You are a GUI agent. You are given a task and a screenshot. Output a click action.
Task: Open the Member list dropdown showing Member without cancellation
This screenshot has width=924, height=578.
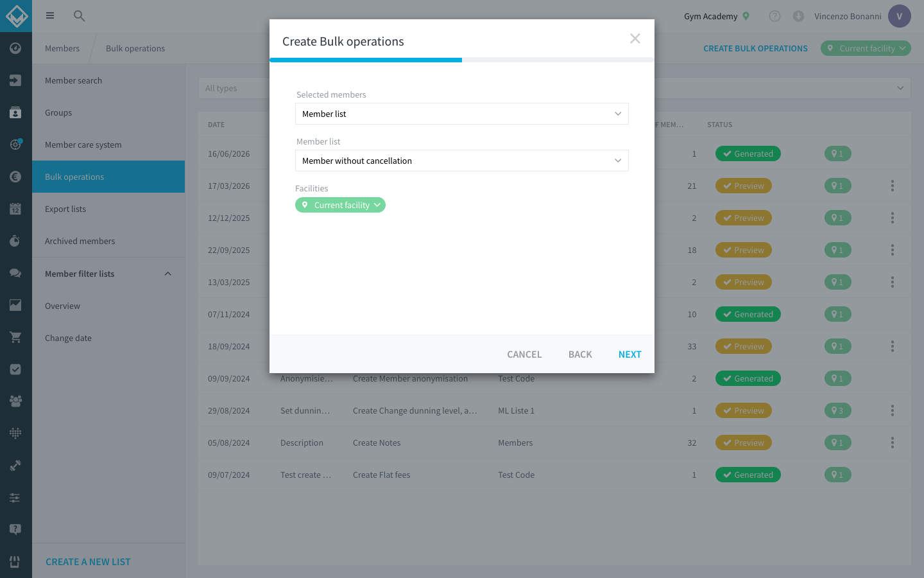click(x=462, y=161)
